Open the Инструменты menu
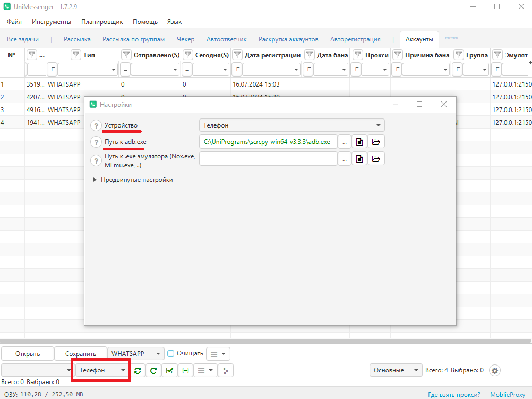 [x=52, y=22]
